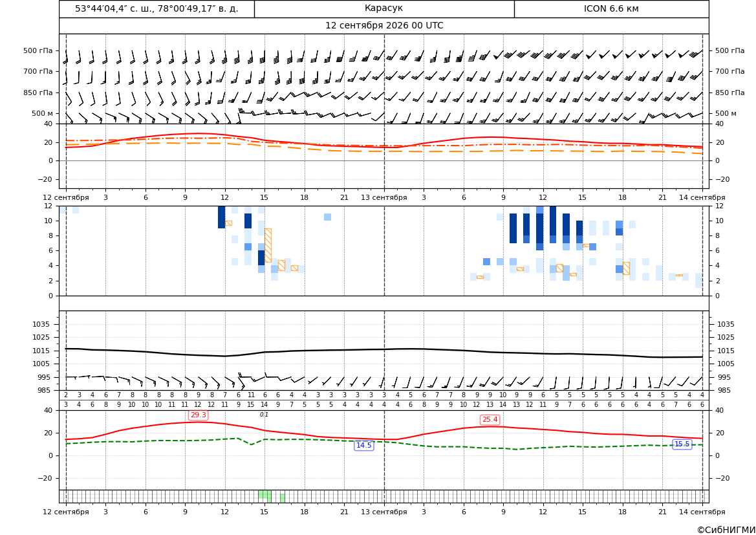Image resolution: width=756 pixels, height=535 pixels.
Task: Click the 1035 pressure axis label on left
Action: (x=43, y=324)
